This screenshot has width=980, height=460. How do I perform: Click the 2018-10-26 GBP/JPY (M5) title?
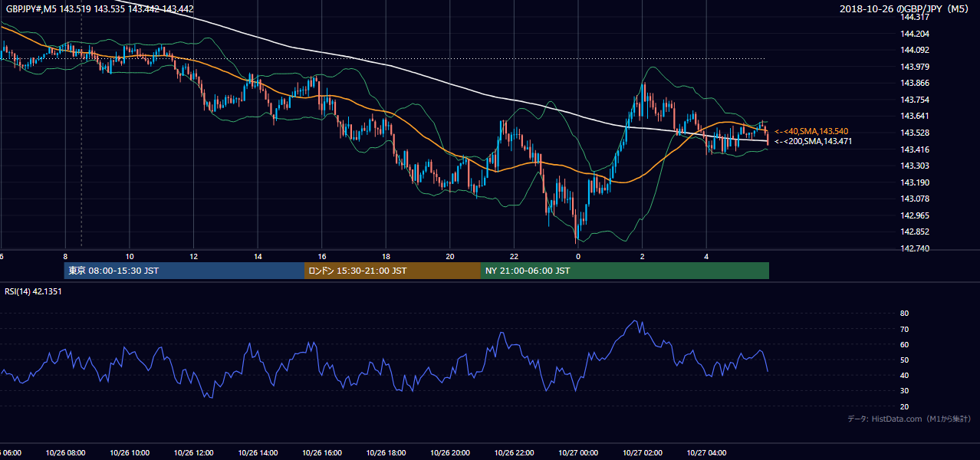tap(904, 9)
